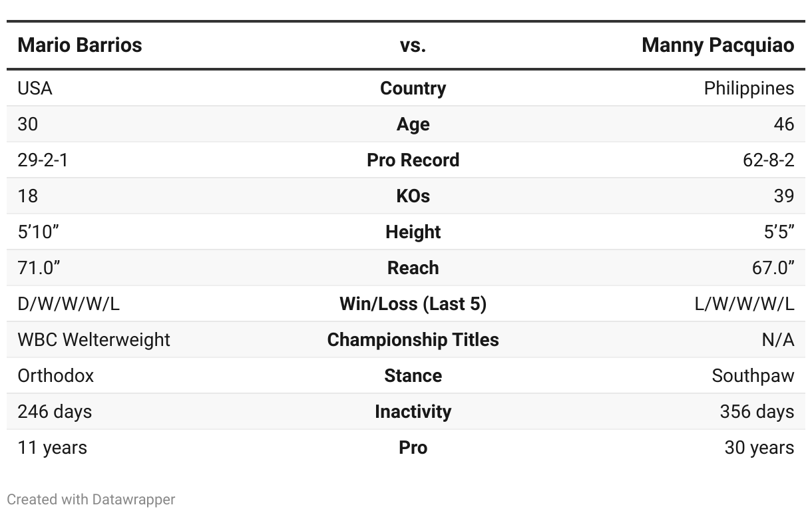812x515 pixels.
Task: Select the Stance row label
Action: click(413, 376)
